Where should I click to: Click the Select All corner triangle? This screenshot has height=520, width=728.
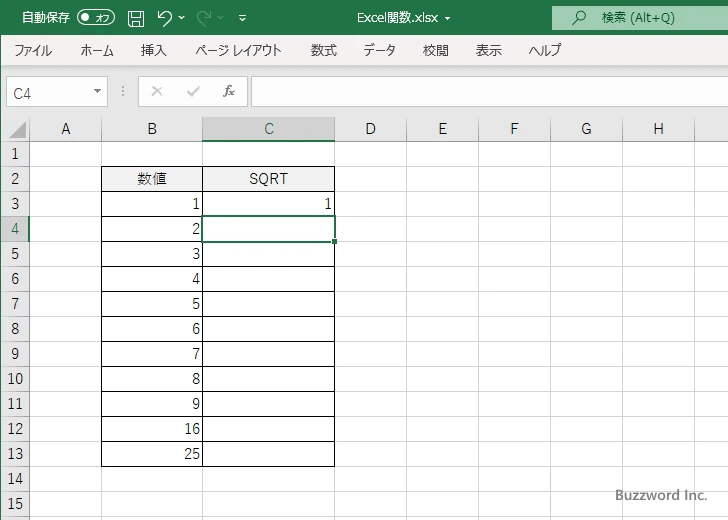[17, 130]
